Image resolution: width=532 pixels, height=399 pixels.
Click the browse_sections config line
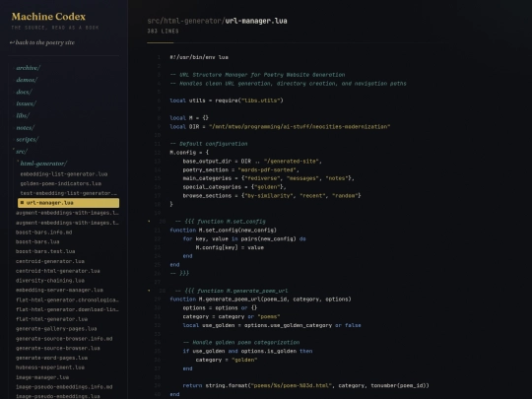(x=272, y=195)
